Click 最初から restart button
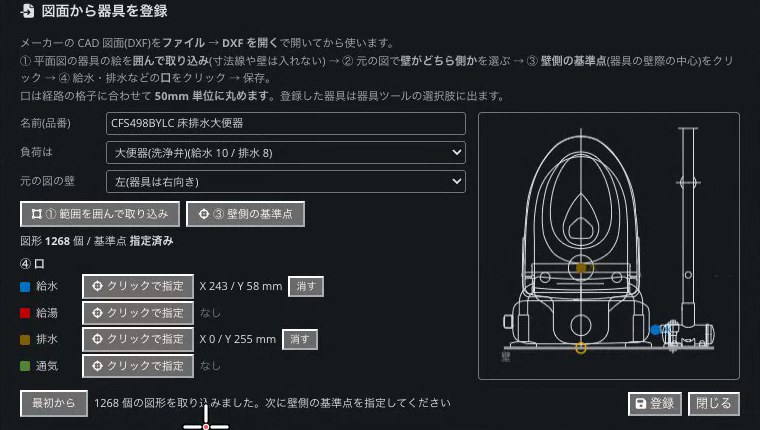Screen dimensions: 760x430 (x=54, y=403)
